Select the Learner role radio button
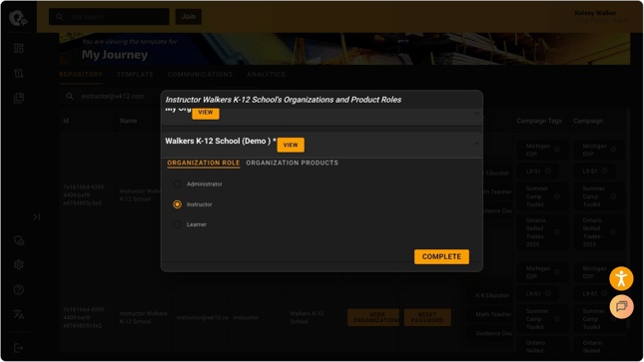 tap(177, 224)
